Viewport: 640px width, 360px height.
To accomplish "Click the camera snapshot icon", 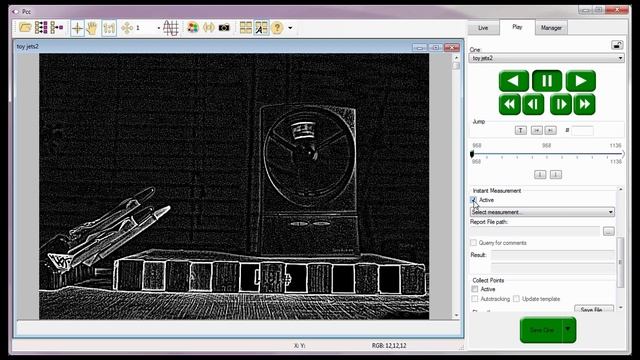I will pyautogui.click(x=224, y=28).
